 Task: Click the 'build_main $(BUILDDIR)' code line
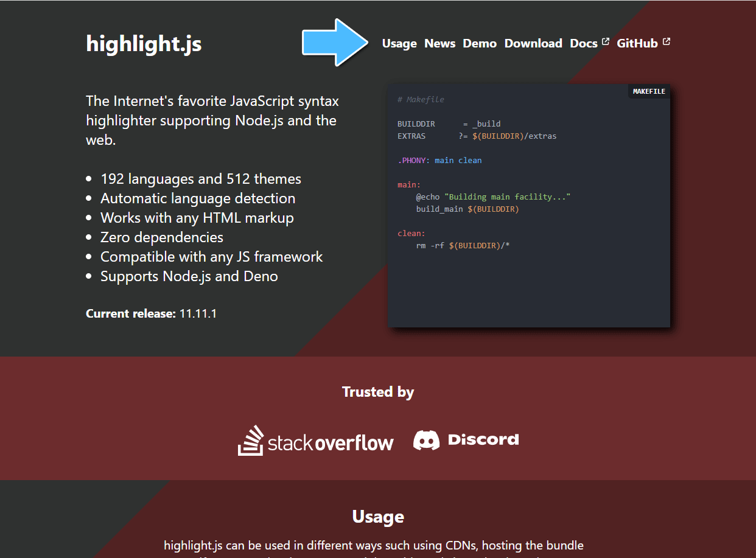467,209
